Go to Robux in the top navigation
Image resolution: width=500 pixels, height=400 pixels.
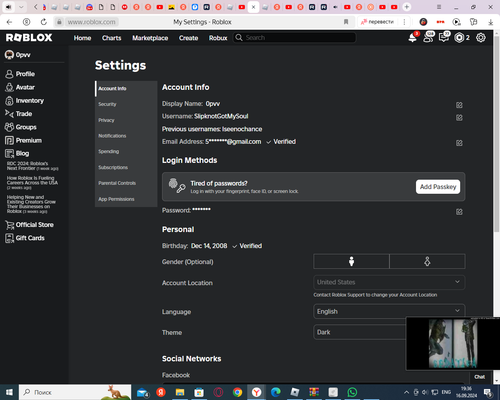tap(218, 38)
